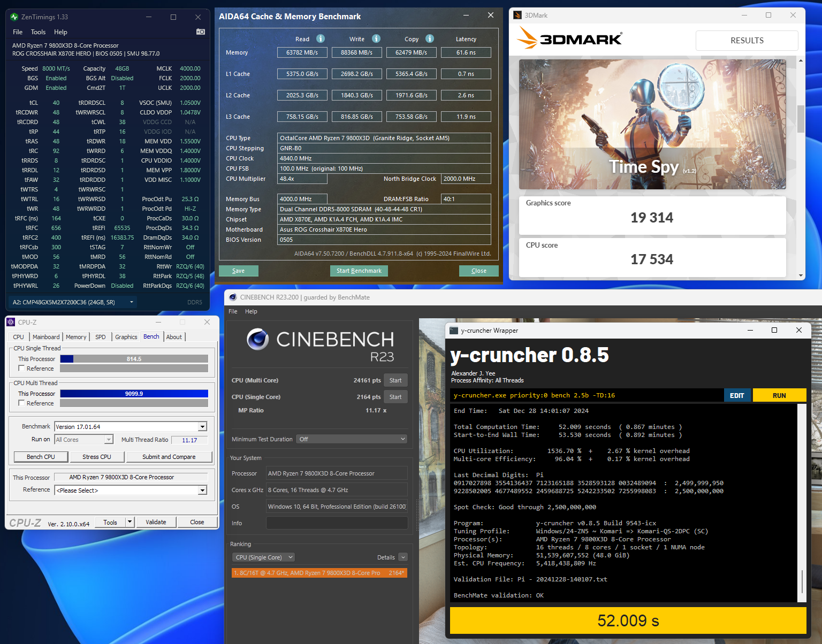Open the CPU (Single Core) ranking dropdown
This screenshot has height=644, width=822.
[264, 557]
